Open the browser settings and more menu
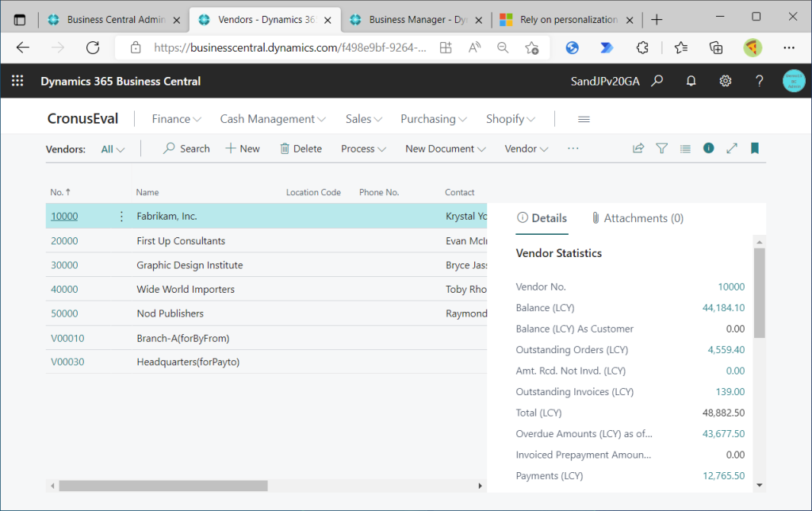The width and height of the screenshot is (812, 511). click(789, 48)
